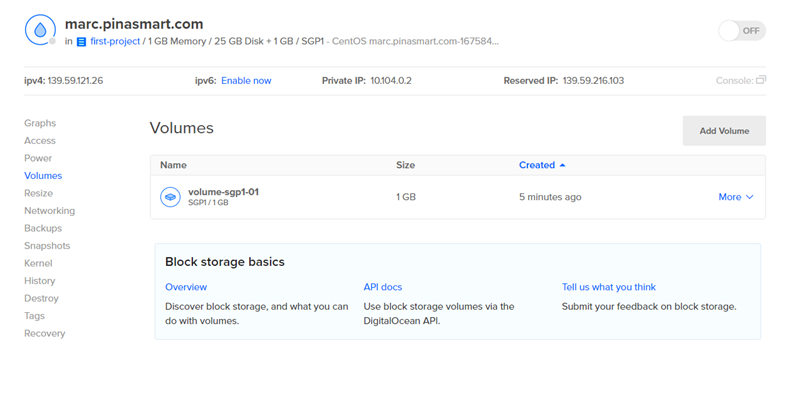Open the first-project link

115,41
